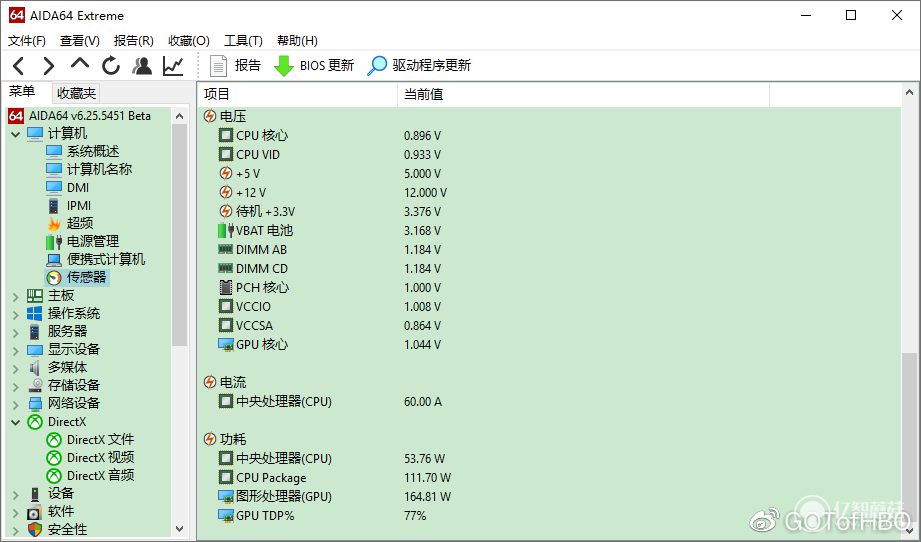The height and width of the screenshot is (542, 921).
Task: Switch to the 菜单 tab
Action: point(22,92)
